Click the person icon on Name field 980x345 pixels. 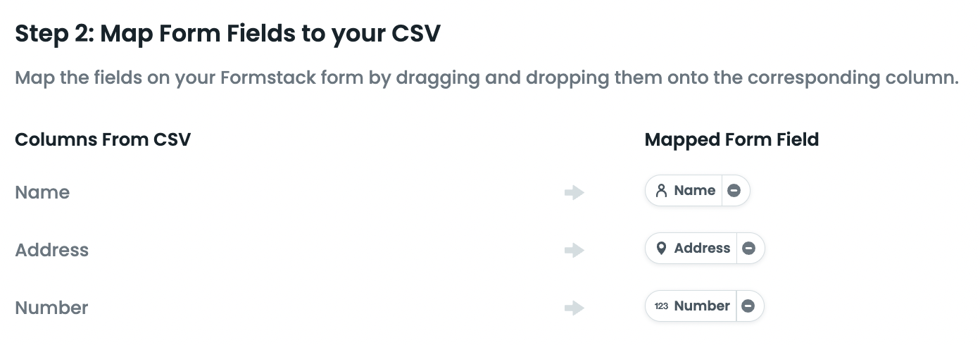click(x=661, y=191)
